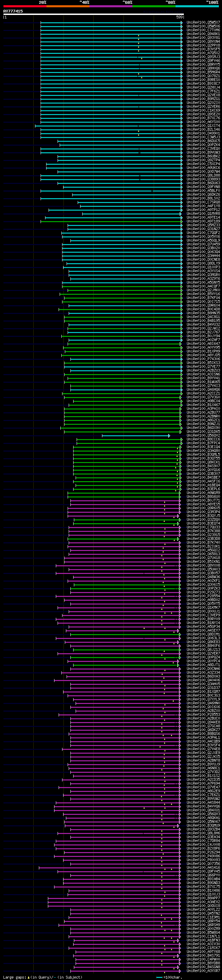Click the cyan ~100% identity color bar

[x=197, y=7]
